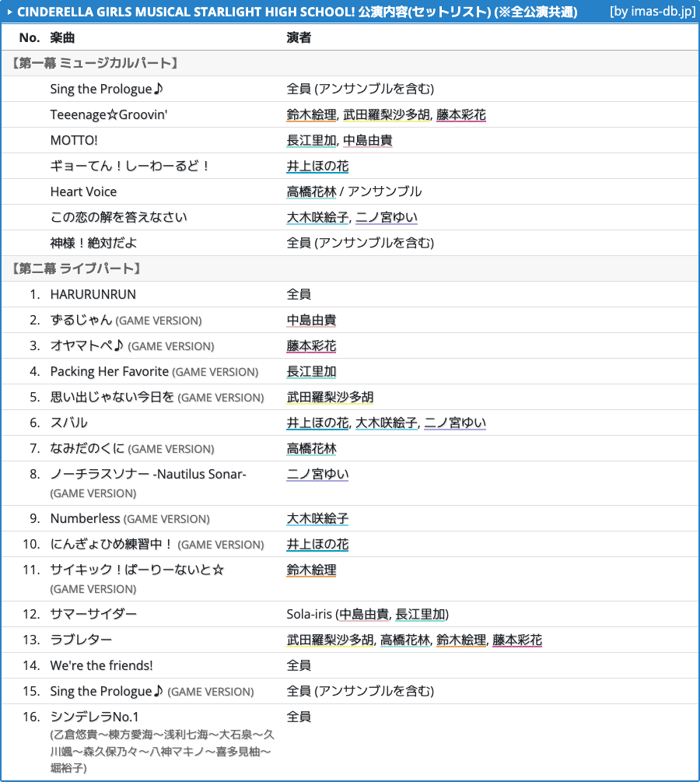Select 鈴木絵理 in the ラブレター row
700x782 pixels.
(x=461, y=640)
